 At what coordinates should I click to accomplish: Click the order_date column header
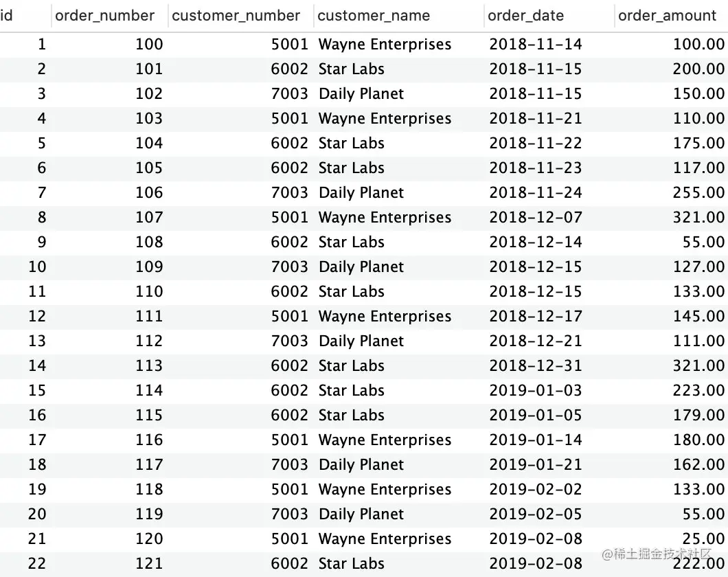525,15
